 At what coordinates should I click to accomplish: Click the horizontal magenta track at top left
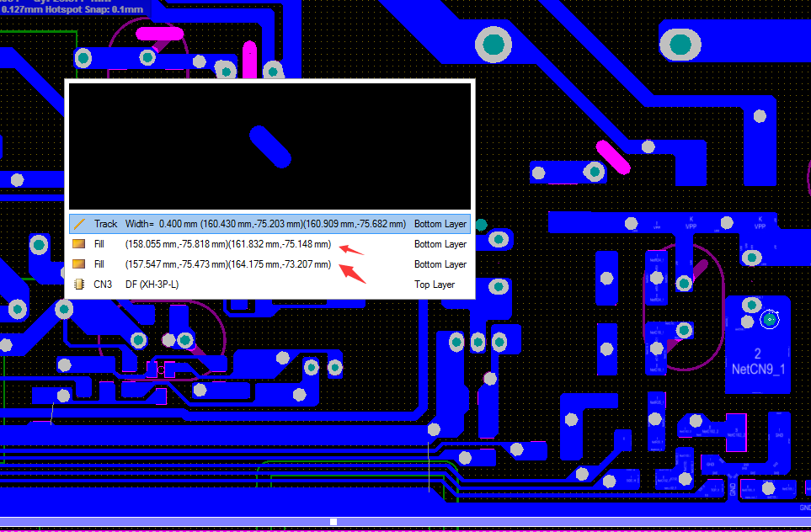point(158,35)
